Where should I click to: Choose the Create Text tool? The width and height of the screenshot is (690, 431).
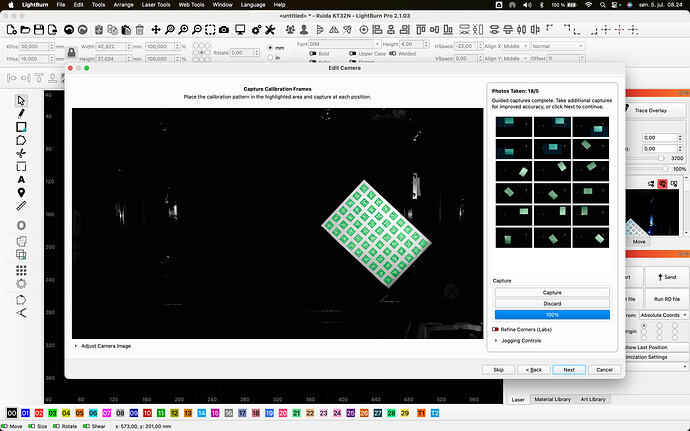(21, 180)
